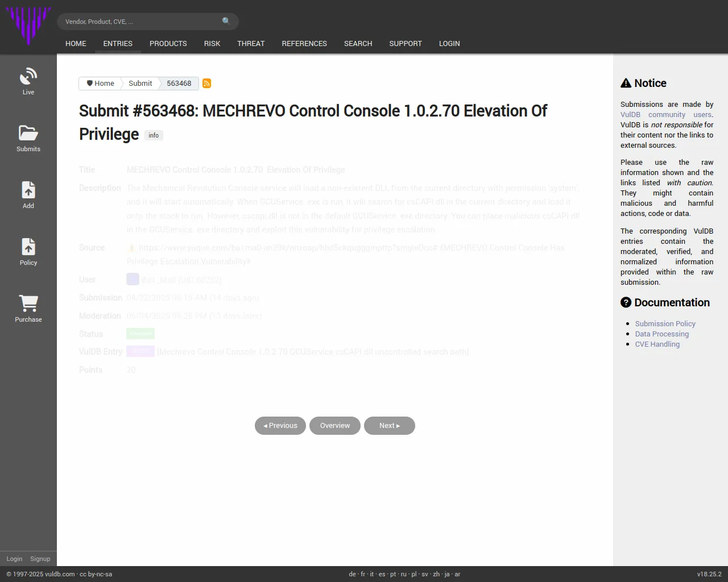The width and height of the screenshot is (728, 582).
Task: Click Signup at sidebar bottom
Action: point(40,559)
